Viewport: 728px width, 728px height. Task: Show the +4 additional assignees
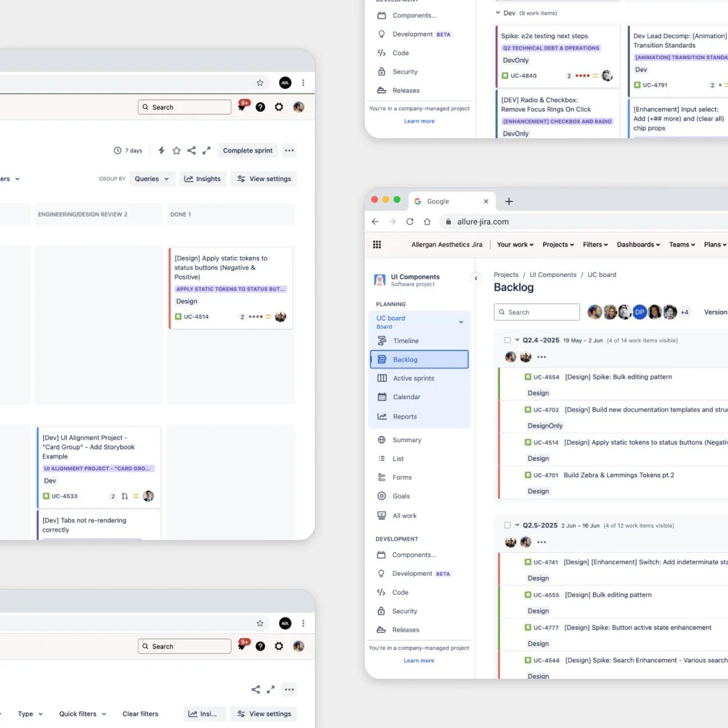pos(684,312)
